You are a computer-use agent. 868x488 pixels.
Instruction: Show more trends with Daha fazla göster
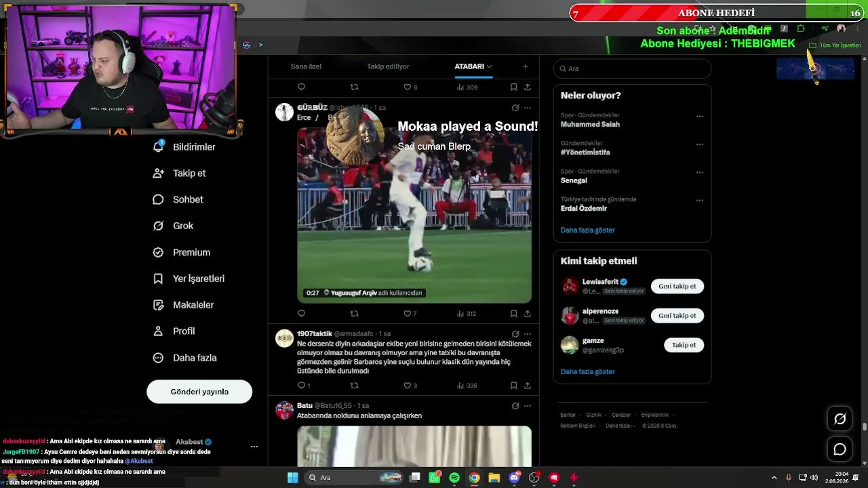pos(587,230)
